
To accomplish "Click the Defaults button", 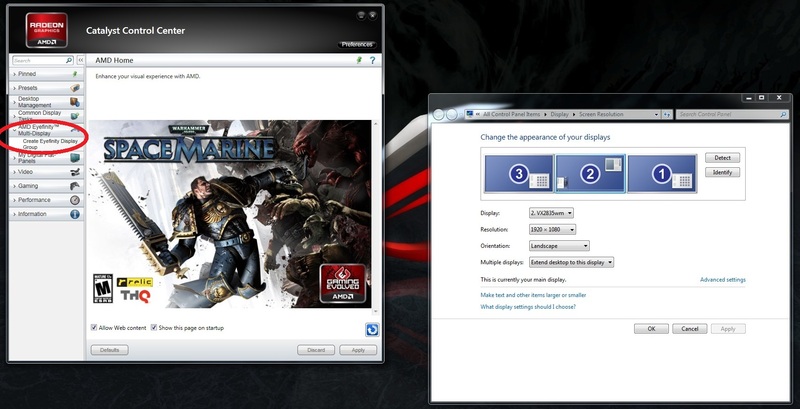I will coord(110,350).
